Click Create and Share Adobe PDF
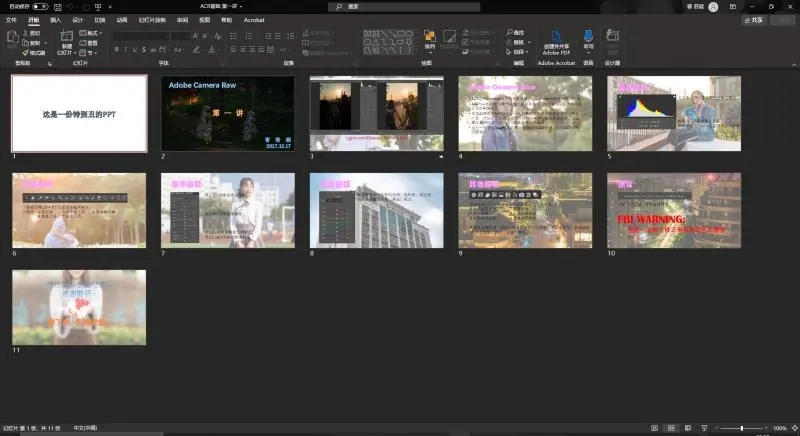800x436 pixels. click(556, 43)
